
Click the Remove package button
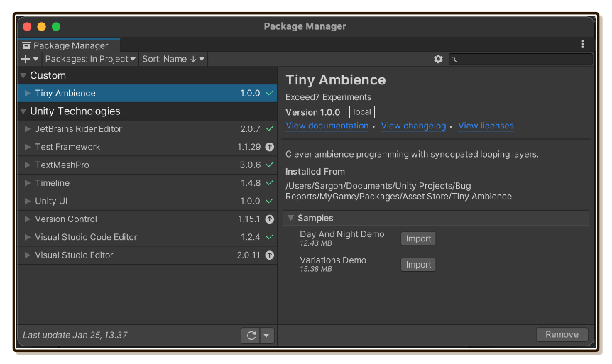point(562,334)
